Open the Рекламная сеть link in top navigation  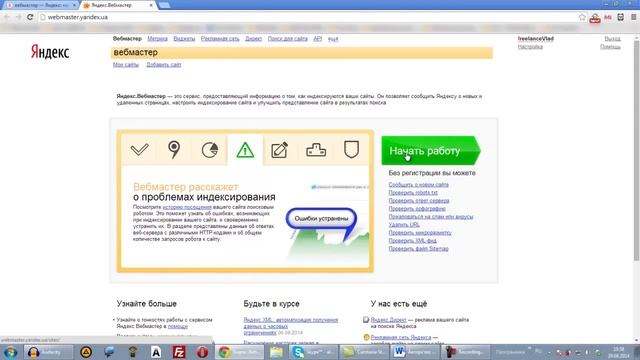pos(220,39)
